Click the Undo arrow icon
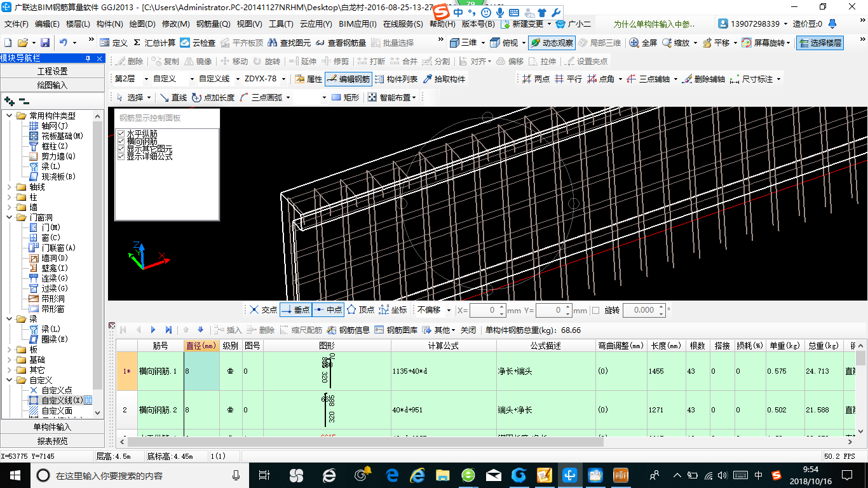 pos(64,43)
